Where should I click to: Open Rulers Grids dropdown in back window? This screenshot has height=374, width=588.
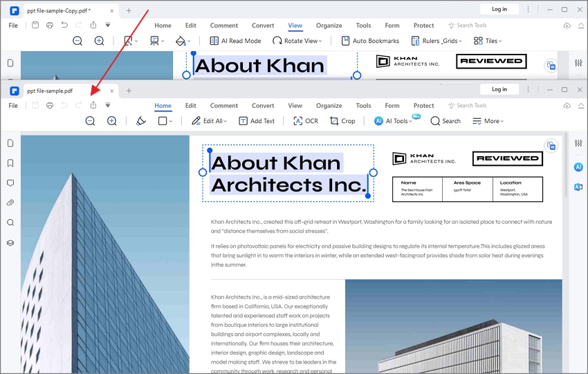pyautogui.click(x=437, y=41)
